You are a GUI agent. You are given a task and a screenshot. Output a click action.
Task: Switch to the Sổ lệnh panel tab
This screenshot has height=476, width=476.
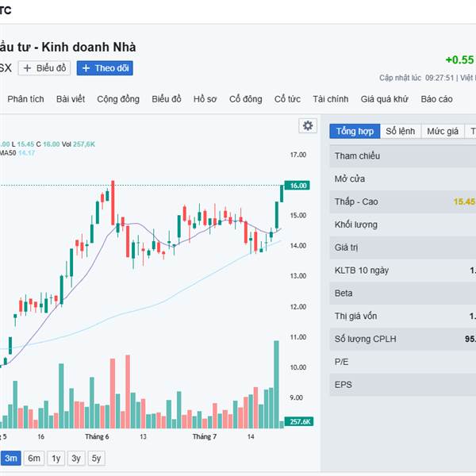click(401, 131)
